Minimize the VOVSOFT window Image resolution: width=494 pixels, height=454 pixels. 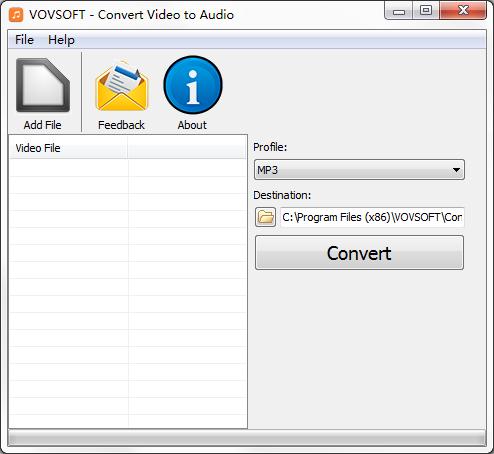pyautogui.click(x=399, y=11)
